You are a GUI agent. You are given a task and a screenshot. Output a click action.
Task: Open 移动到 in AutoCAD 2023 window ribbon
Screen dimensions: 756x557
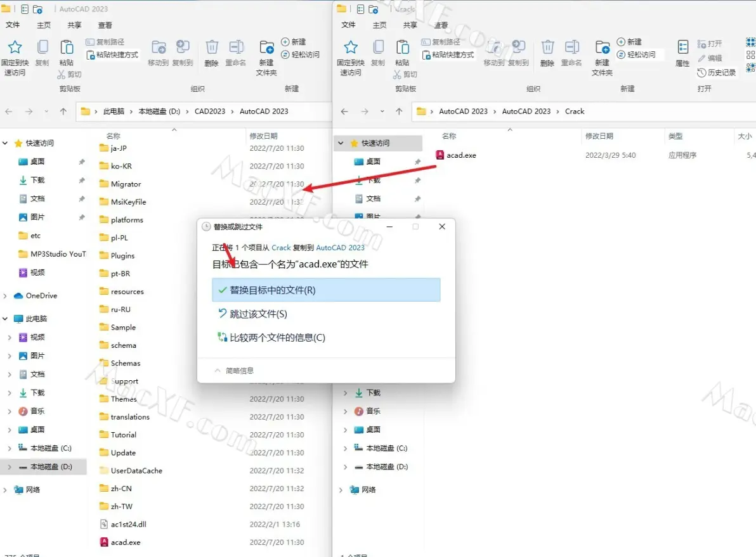(158, 53)
